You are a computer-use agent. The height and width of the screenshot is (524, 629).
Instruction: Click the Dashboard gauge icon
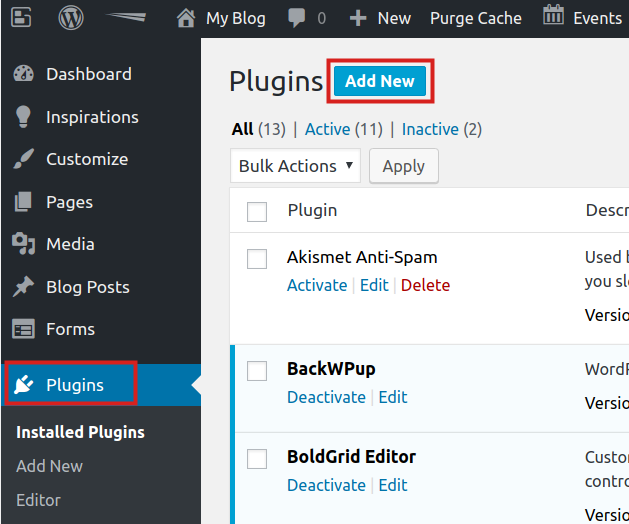coord(24,74)
